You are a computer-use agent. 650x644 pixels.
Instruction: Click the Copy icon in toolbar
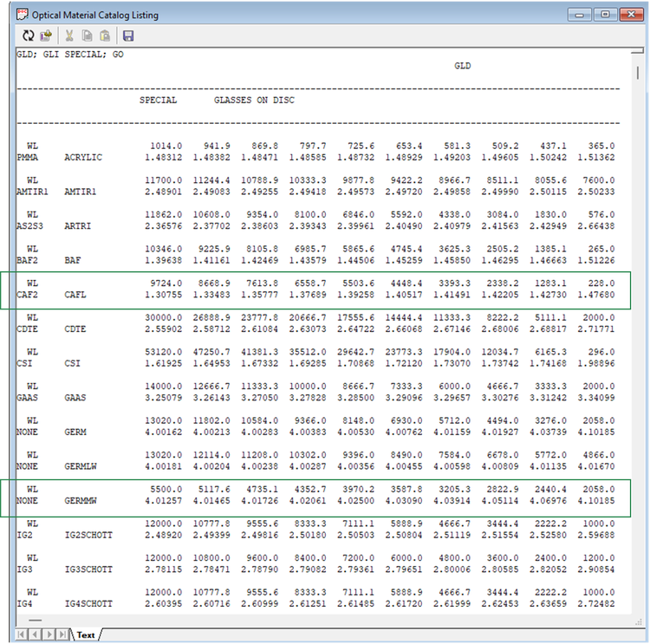[x=87, y=36]
